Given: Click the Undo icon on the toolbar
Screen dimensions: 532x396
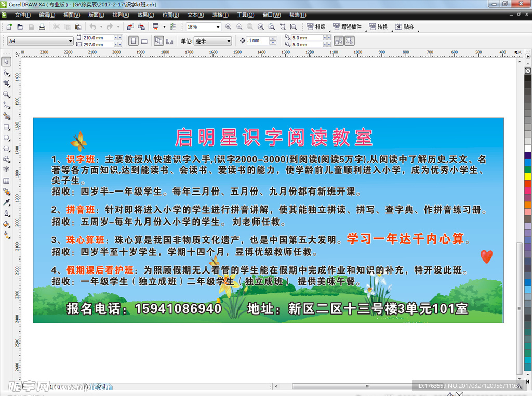Looking at the screenshot, I should pyautogui.click(x=92, y=26).
